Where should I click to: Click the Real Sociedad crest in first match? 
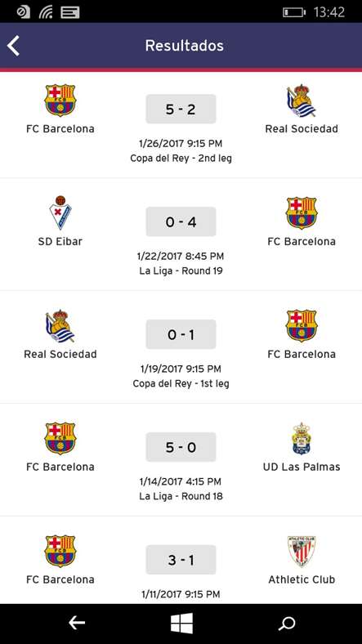302,101
